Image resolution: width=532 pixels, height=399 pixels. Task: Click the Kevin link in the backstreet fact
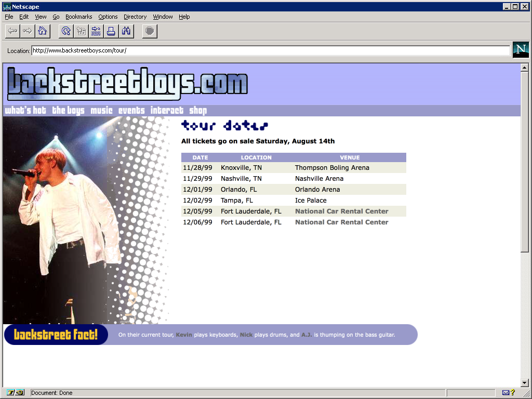(x=184, y=335)
